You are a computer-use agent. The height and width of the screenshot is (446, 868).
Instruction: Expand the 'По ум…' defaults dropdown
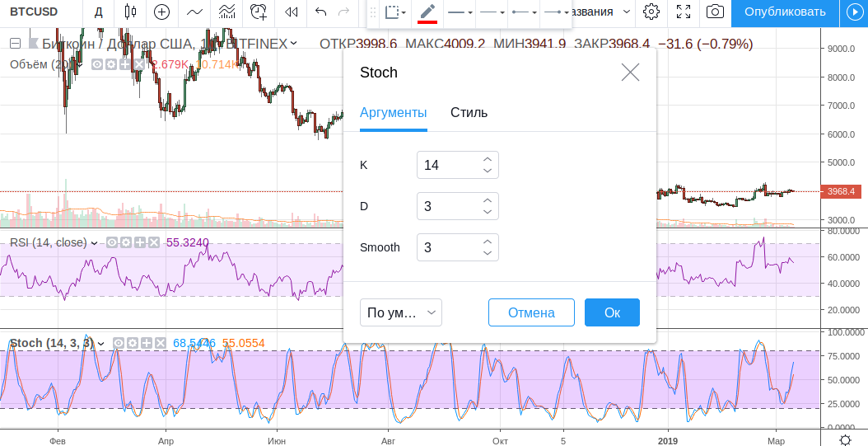[x=401, y=312]
